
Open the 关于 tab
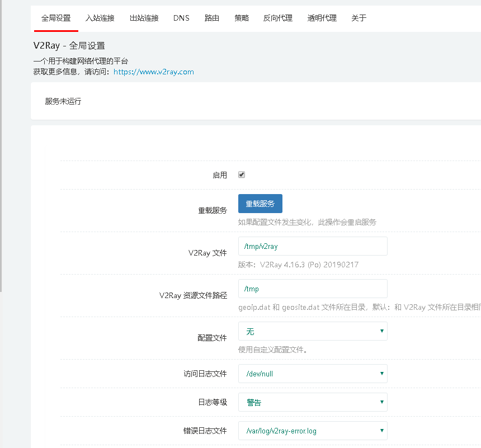pos(358,18)
